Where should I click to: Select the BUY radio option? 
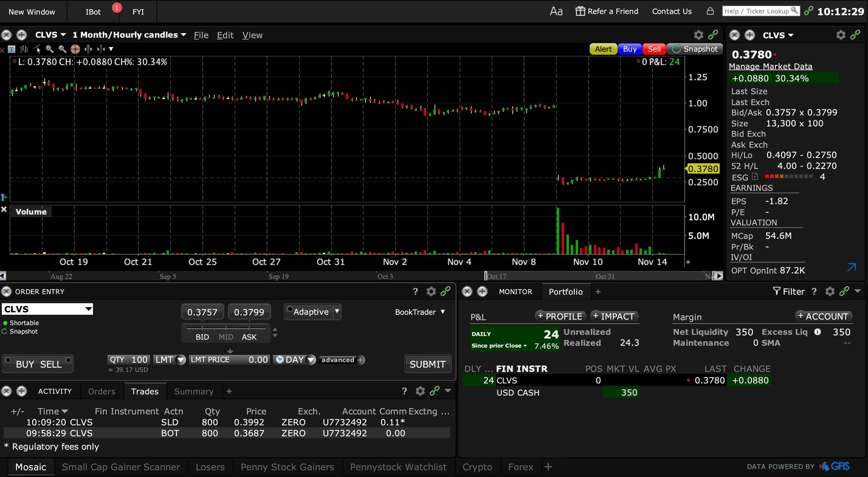[9, 360]
